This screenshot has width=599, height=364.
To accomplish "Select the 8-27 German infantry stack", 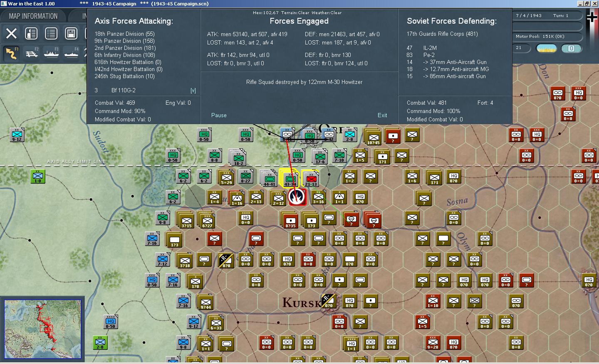I will click(x=246, y=176).
